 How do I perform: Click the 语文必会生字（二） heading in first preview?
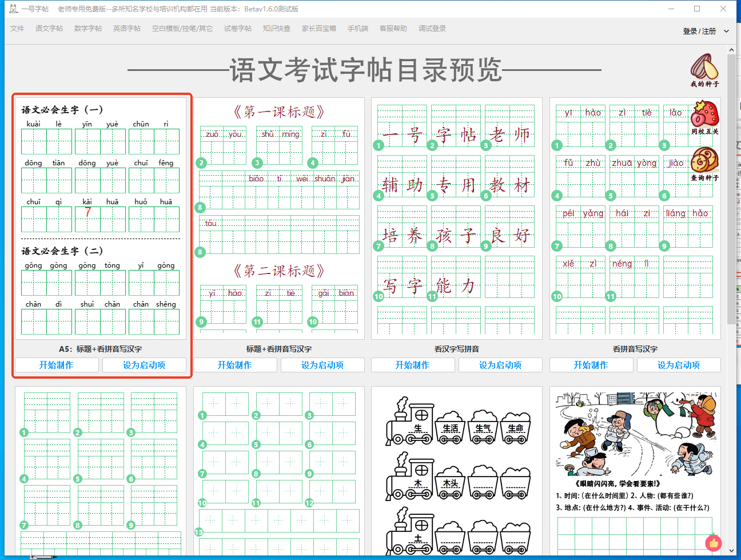pos(62,251)
